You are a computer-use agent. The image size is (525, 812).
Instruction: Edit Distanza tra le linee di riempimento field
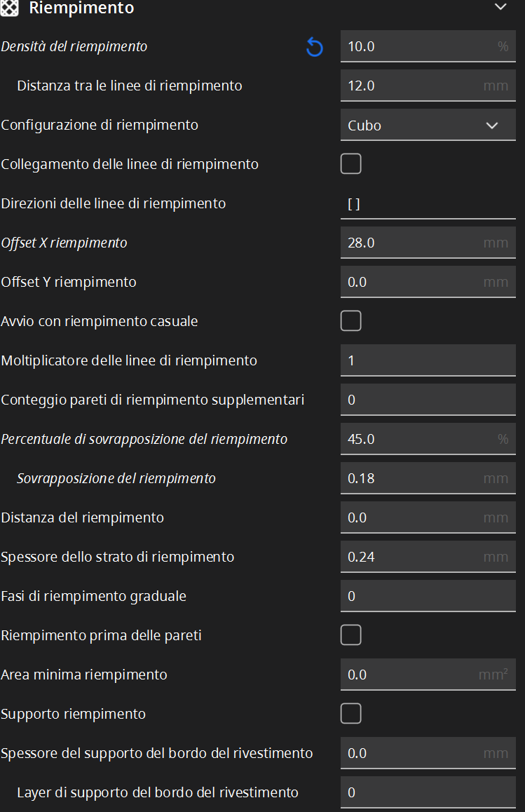pyautogui.click(x=428, y=86)
